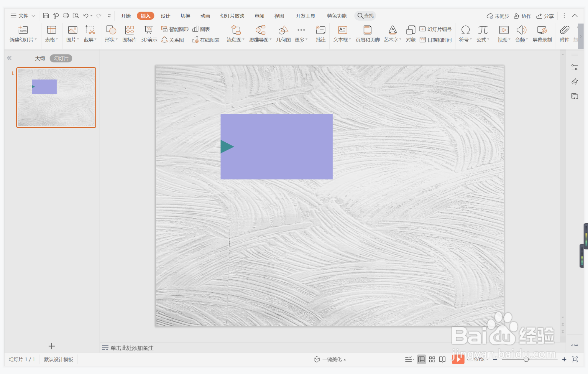The height and width of the screenshot is (374, 588).
Task: Launch the 3D演示 tool
Action: (x=149, y=34)
